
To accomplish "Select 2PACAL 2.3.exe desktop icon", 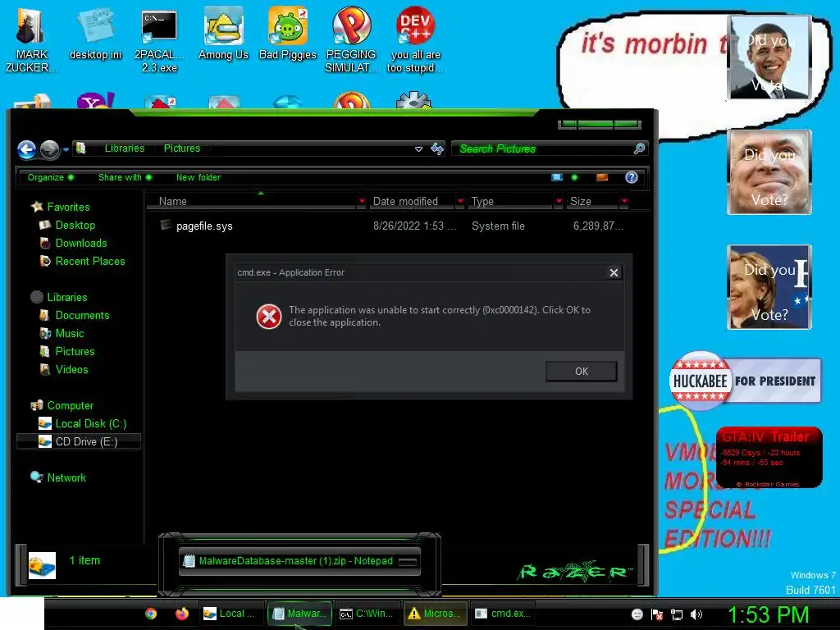I will click(159, 39).
